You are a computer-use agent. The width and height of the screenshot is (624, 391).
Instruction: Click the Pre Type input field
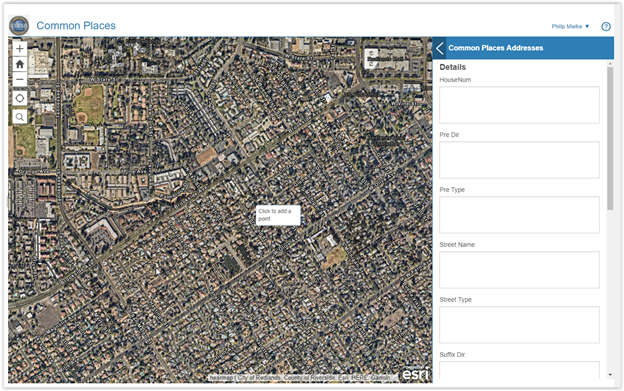pyautogui.click(x=519, y=214)
